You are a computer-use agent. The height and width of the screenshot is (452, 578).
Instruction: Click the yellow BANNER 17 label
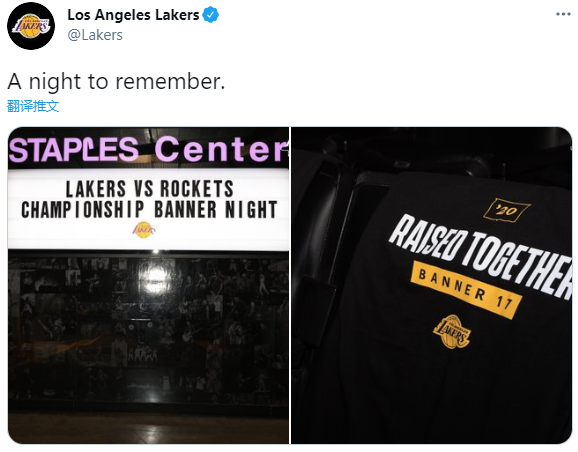466,290
